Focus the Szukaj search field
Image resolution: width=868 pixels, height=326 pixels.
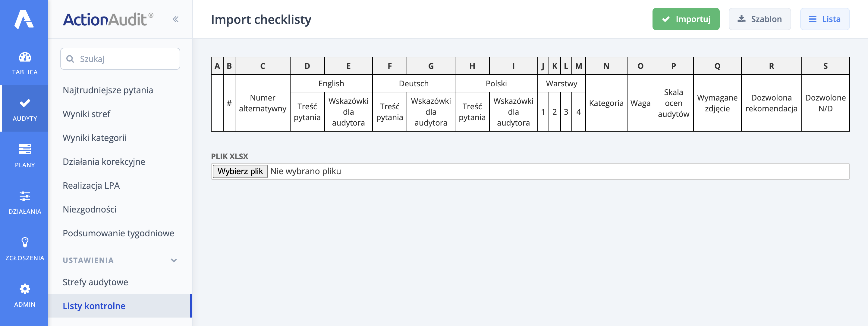coord(120,59)
